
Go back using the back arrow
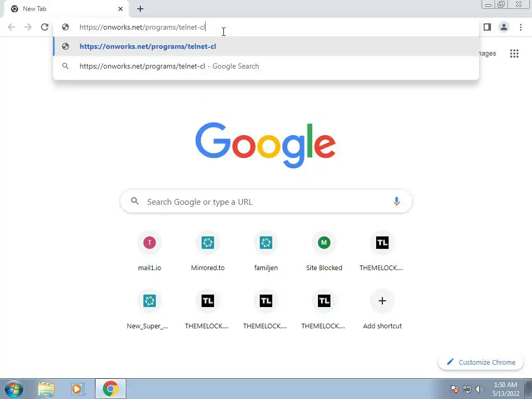11,27
